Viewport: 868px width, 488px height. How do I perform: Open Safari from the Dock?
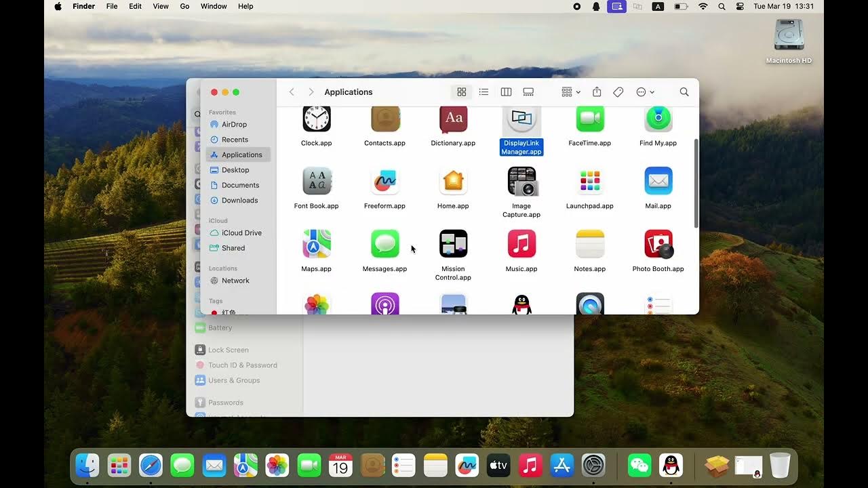coord(151,466)
